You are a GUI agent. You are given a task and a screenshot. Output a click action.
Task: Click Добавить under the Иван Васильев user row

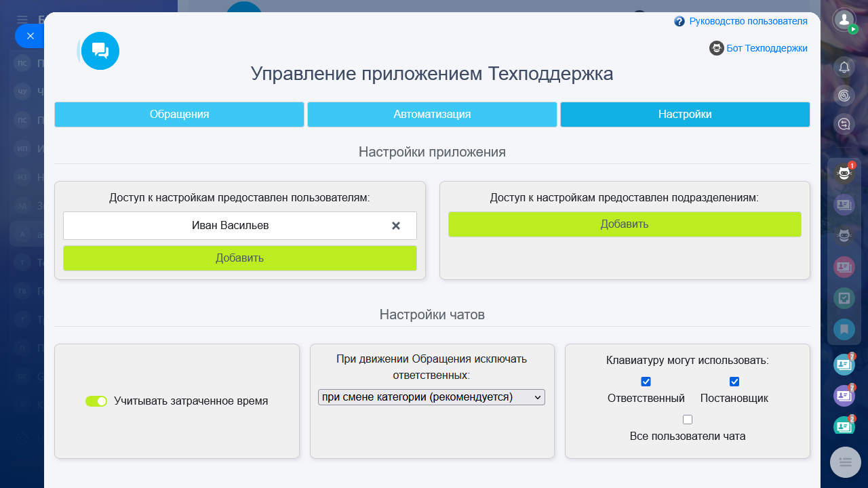pyautogui.click(x=240, y=258)
